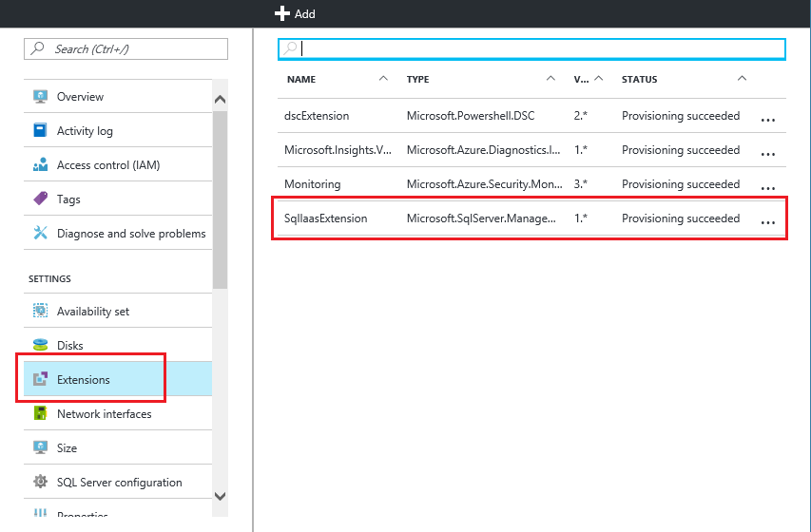Click magnifier icon in extensions filter box

(x=291, y=48)
